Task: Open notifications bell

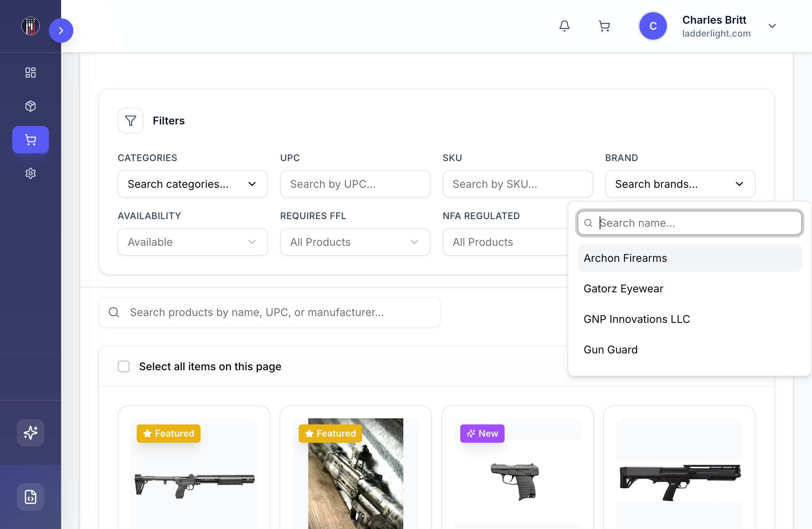Action: 565,26
